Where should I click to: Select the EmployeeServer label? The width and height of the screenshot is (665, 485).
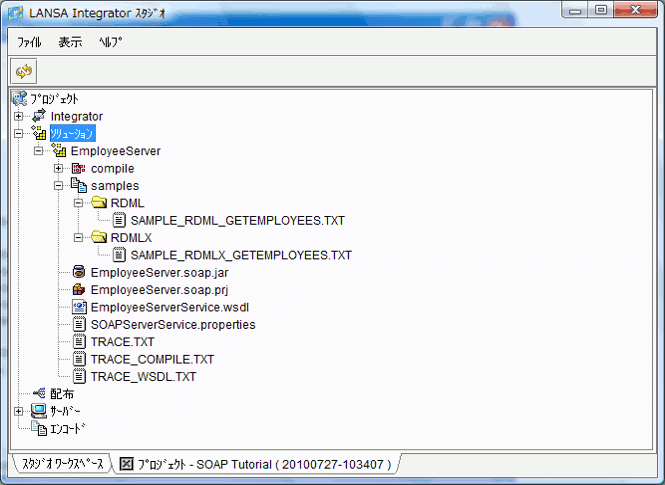click(x=115, y=151)
